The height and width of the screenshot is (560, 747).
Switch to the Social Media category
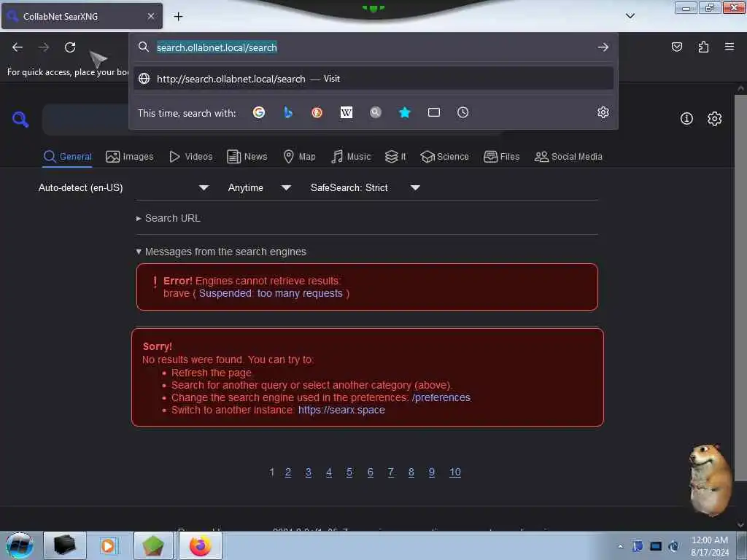[568, 157]
